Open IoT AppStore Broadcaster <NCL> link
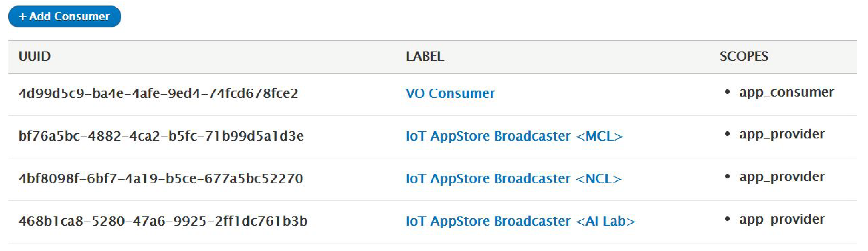 click(513, 179)
